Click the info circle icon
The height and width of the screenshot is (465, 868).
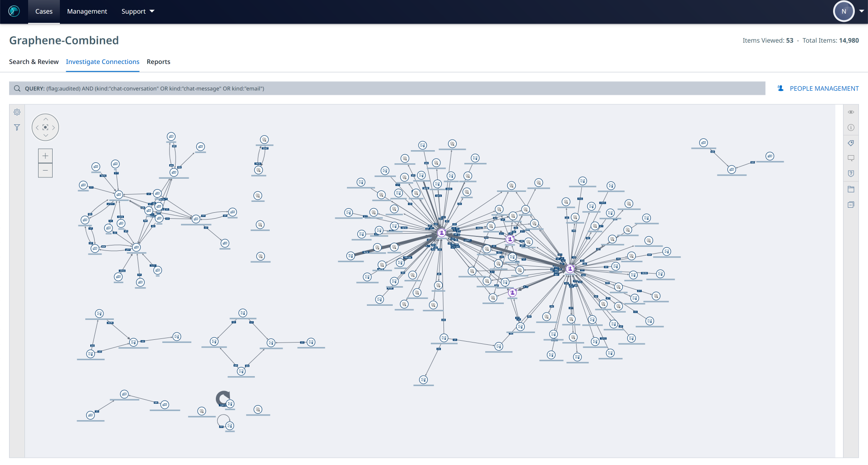pos(851,127)
